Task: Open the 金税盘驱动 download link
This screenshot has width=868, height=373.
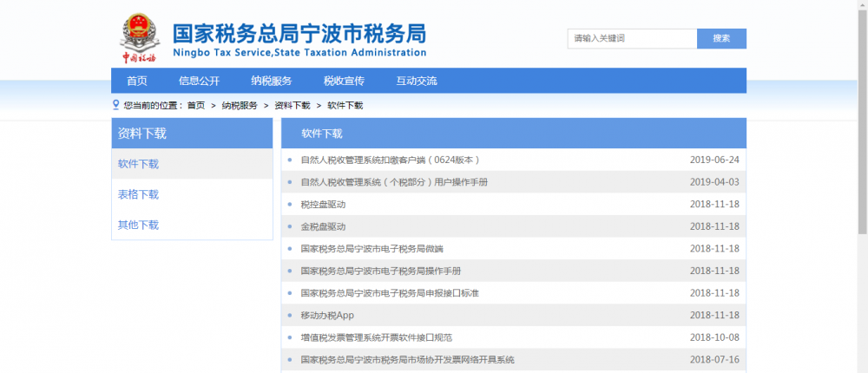Action: tap(323, 226)
